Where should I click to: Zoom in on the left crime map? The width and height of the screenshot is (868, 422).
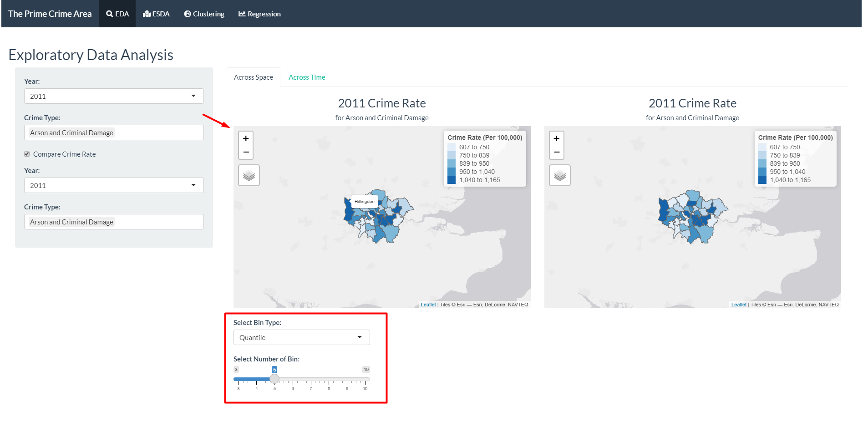coord(246,138)
